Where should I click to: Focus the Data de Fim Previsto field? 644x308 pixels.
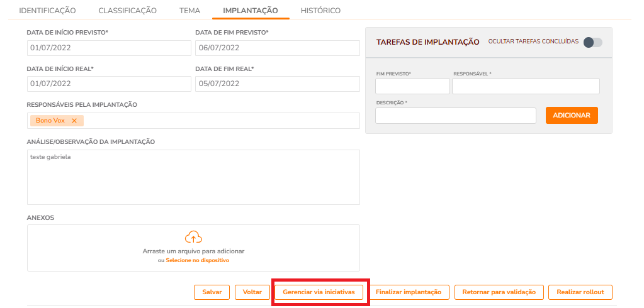[278, 48]
